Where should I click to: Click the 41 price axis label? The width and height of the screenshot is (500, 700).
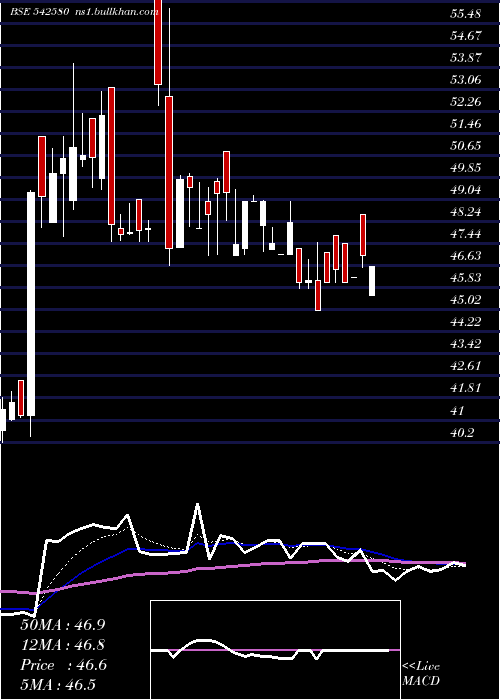(458, 410)
